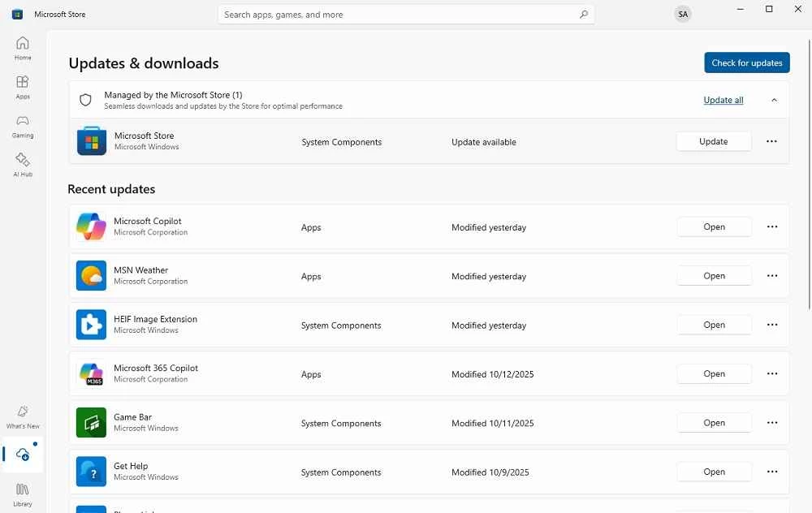Image resolution: width=812 pixels, height=513 pixels.
Task: Open more options for MSN Weather
Action: [772, 276]
